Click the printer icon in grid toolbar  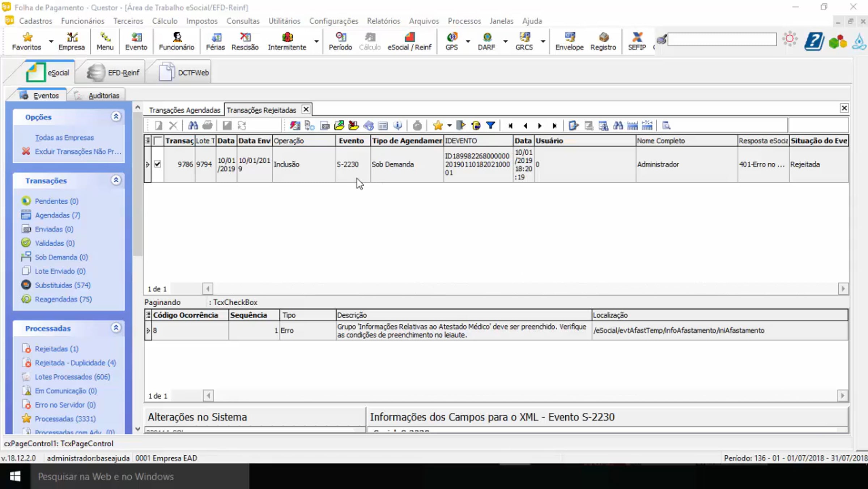coord(207,126)
